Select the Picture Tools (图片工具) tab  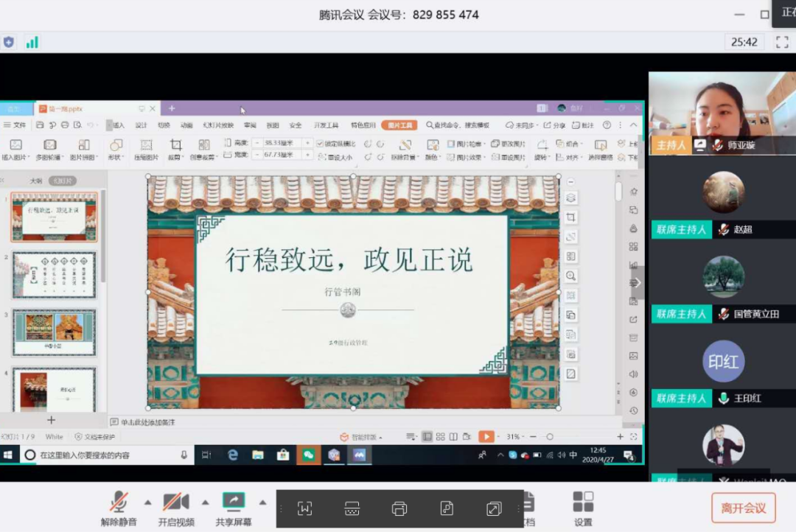point(399,125)
